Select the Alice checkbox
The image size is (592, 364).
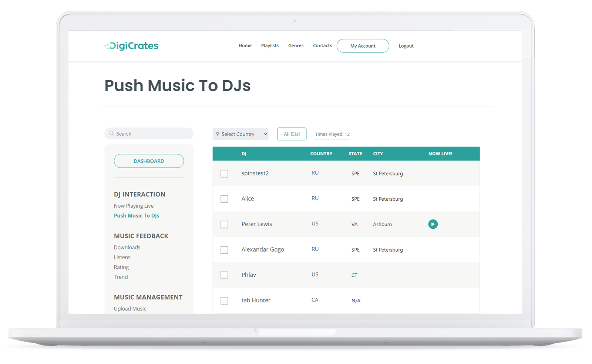pyautogui.click(x=224, y=199)
